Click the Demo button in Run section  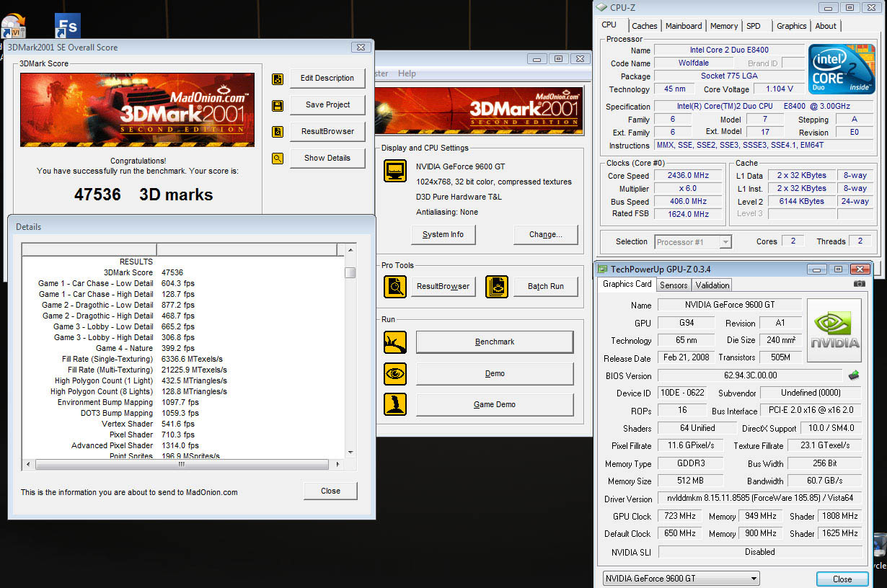[495, 374]
